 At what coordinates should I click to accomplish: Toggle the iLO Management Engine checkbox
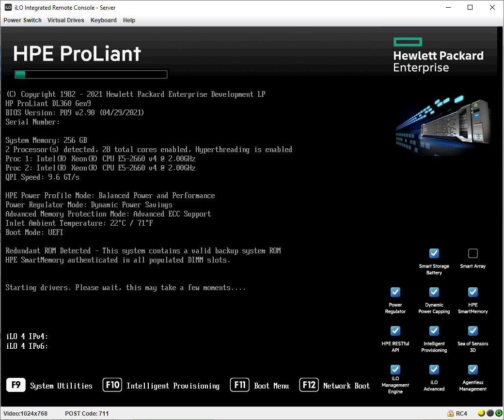(395, 369)
